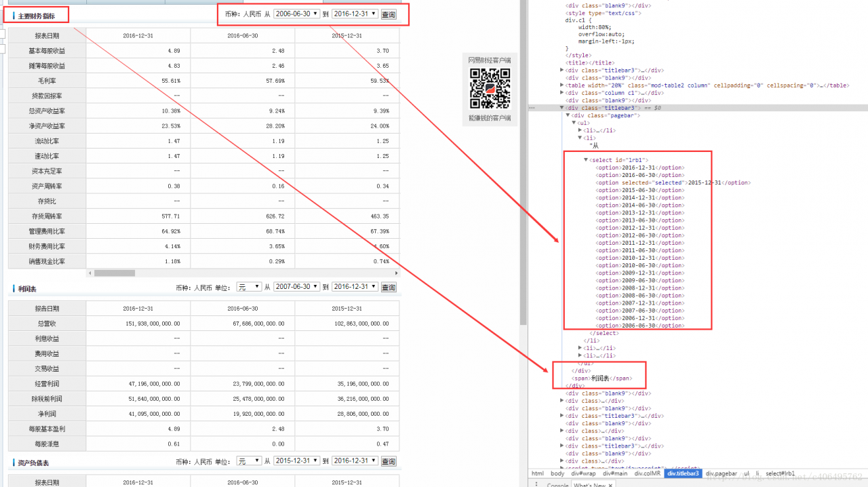Click the 主要财务指标 section title

click(37, 15)
